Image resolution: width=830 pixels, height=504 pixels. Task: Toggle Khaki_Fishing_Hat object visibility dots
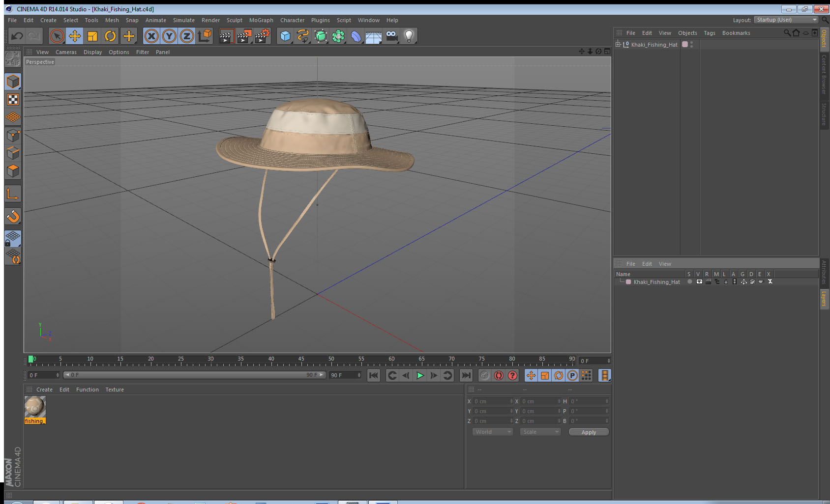[x=692, y=44]
